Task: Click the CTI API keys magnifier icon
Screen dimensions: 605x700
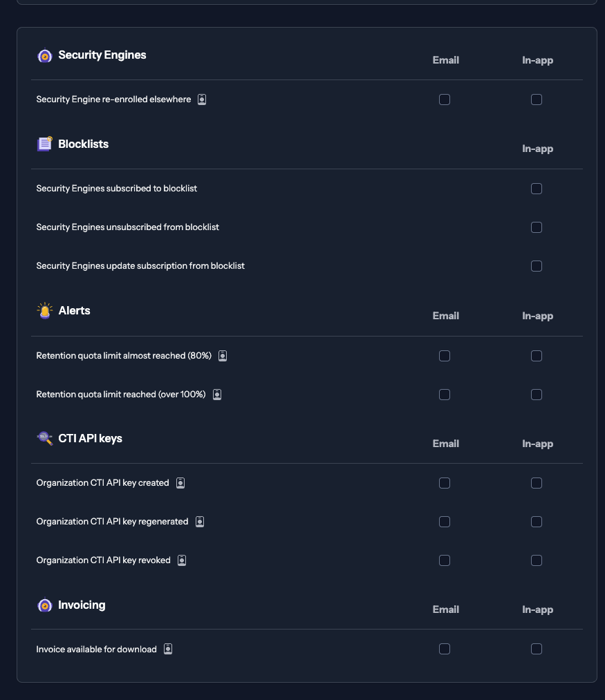Action: pos(44,439)
